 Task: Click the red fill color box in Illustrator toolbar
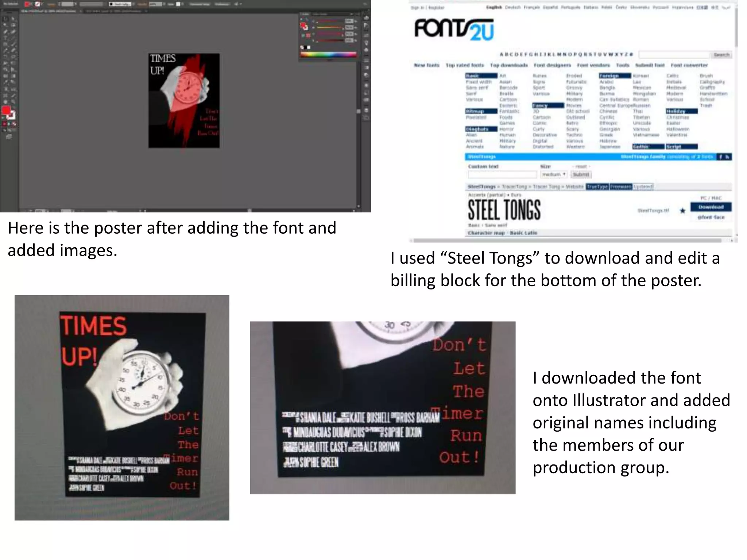click(6, 110)
